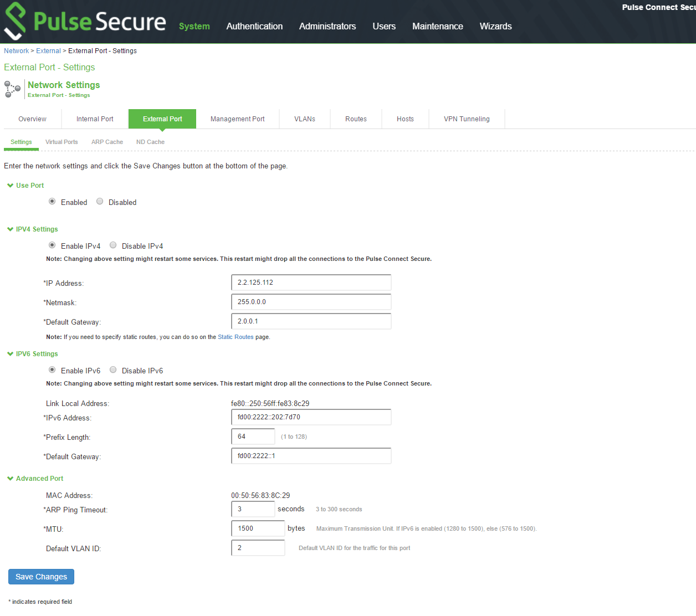
Task: Open the Hosts tab
Action: coord(406,119)
